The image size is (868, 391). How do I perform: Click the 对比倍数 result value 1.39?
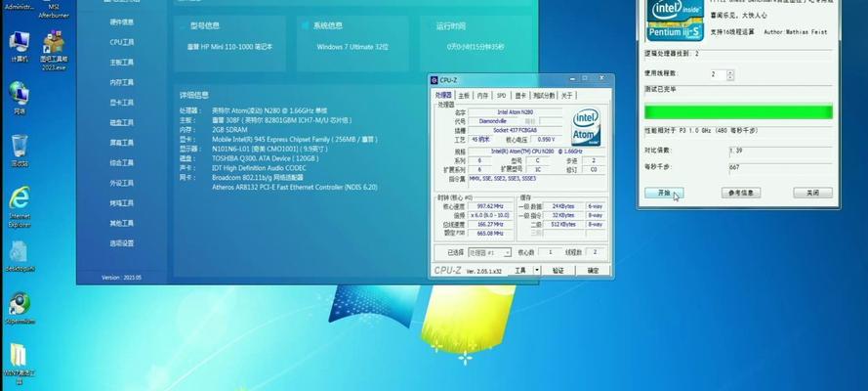[780, 151]
